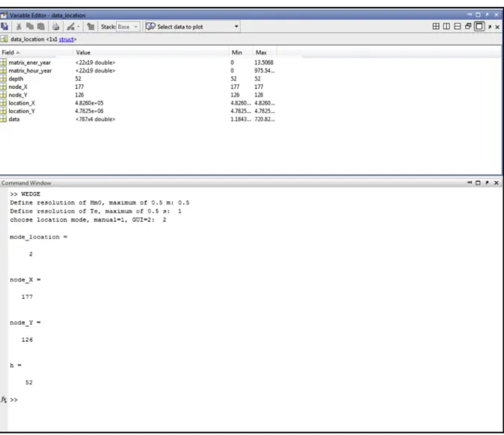
Task: Click the 13.5068 Max value
Action: pyautogui.click(x=264, y=62)
